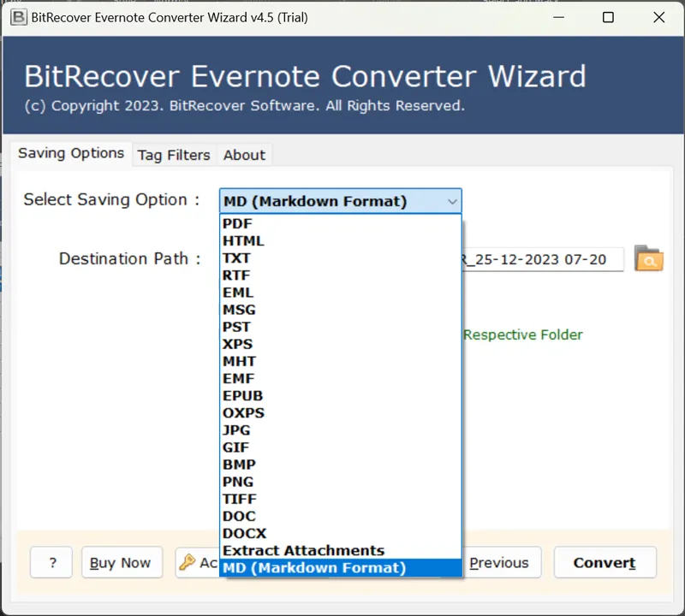Viewport: 685px width, 616px height.
Task: Select highlighted MD (Markdown Format) list entry
Action: 340,568
